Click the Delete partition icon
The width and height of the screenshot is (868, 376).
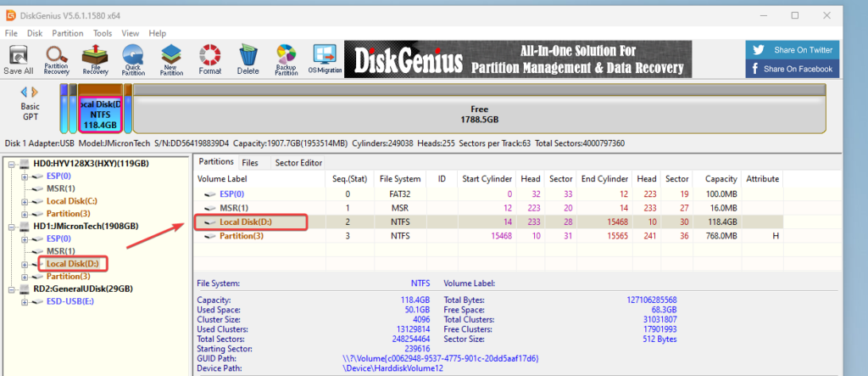[x=248, y=60]
